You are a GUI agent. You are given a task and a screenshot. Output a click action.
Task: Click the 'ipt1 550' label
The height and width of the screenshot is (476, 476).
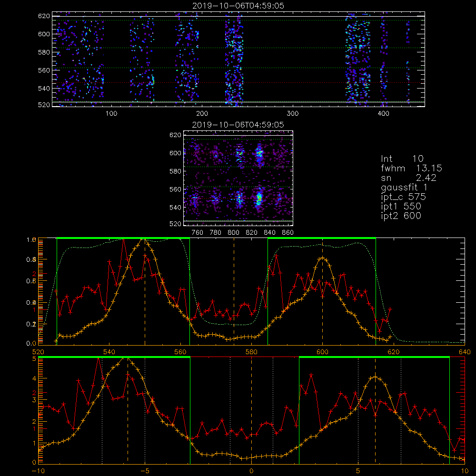pos(401,207)
